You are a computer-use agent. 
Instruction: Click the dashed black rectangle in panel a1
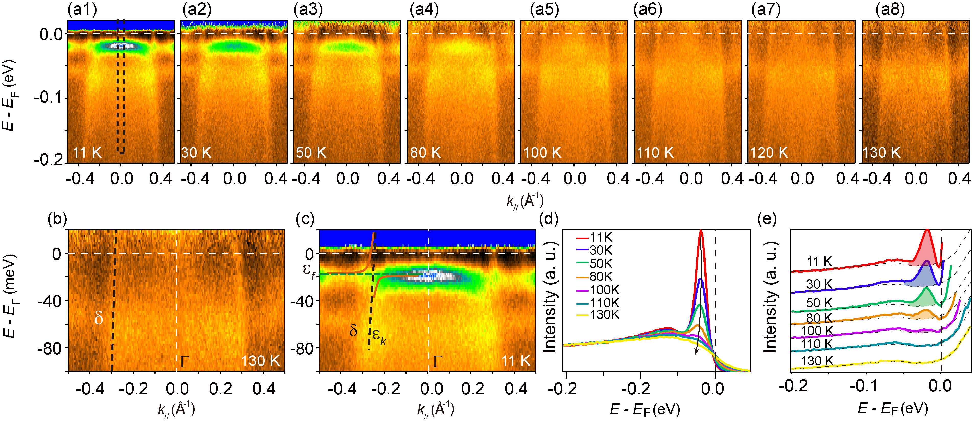point(121,87)
